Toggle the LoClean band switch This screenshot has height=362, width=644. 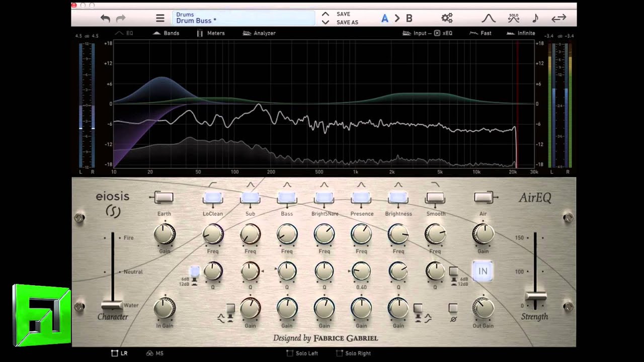(213, 198)
